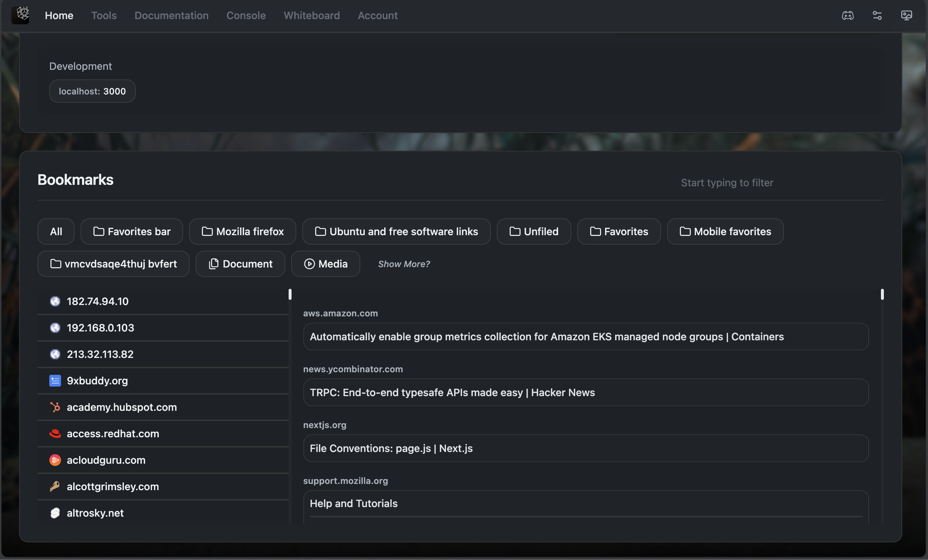
Task: Click the support.mozilla.org domain label
Action: point(345,481)
